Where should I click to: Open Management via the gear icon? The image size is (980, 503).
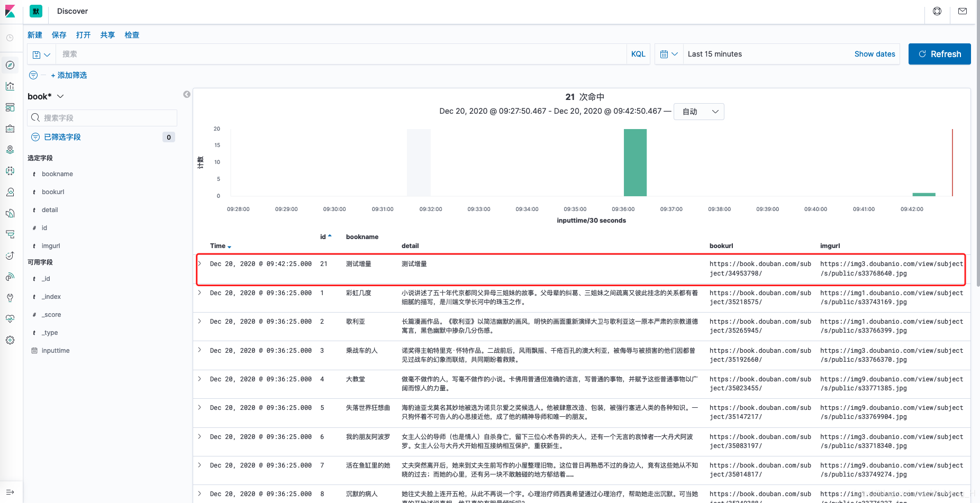(x=10, y=340)
